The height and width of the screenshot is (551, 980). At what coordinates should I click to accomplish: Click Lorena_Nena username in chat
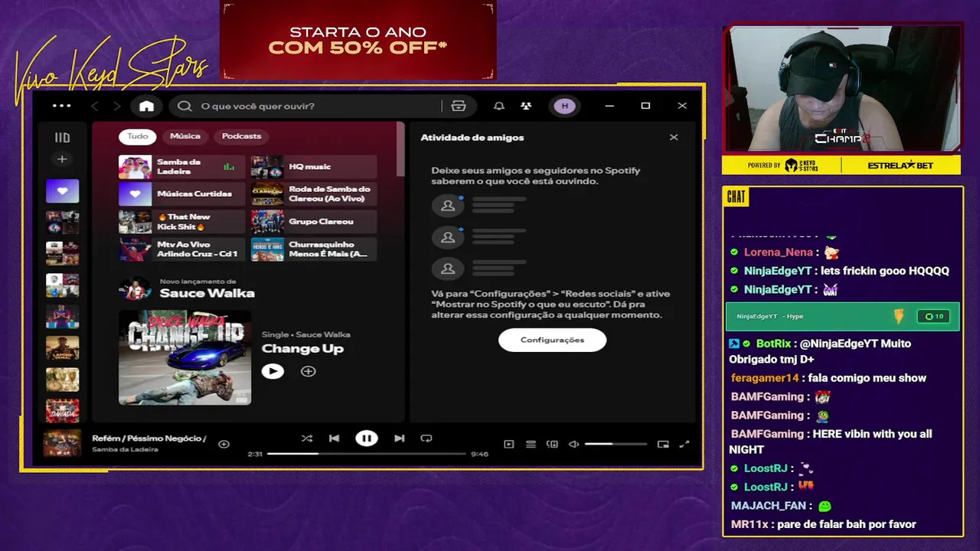[778, 252]
